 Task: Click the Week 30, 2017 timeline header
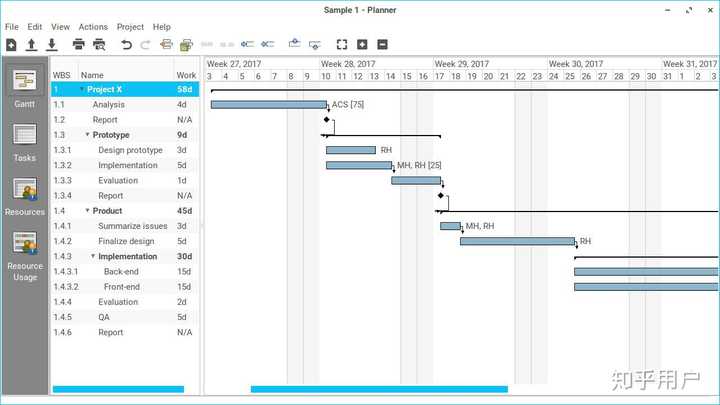pos(576,64)
